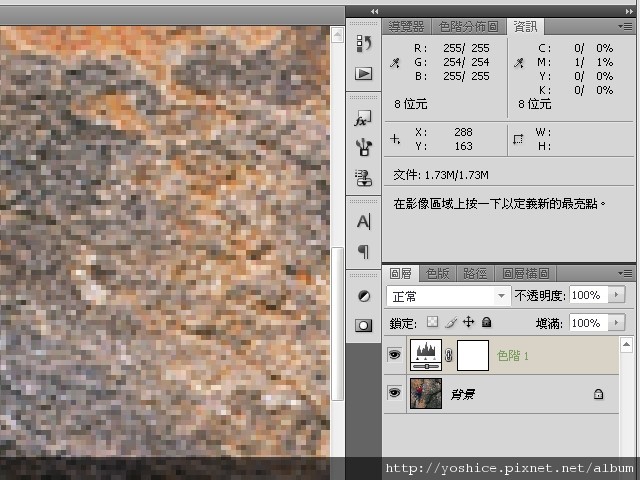Switch to the 導覽器 tab
Viewport: 640px width, 480px height.
click(x=407, y=27)
